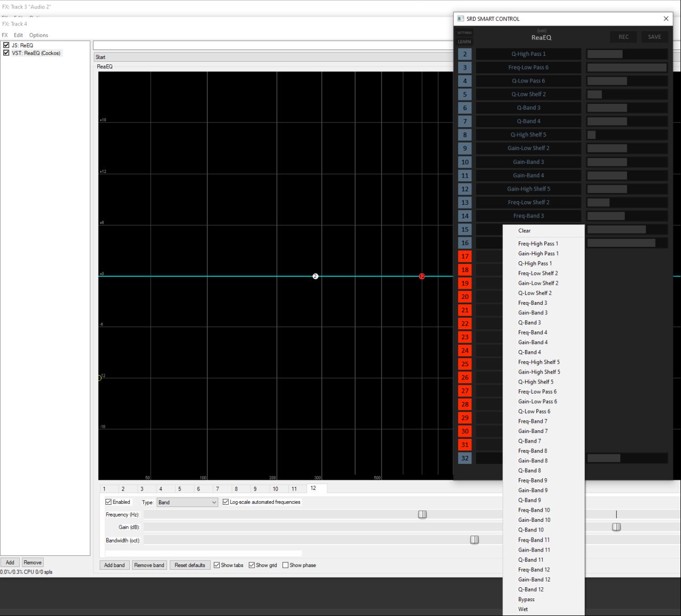Open the Options menu

(x=39, y=35)
